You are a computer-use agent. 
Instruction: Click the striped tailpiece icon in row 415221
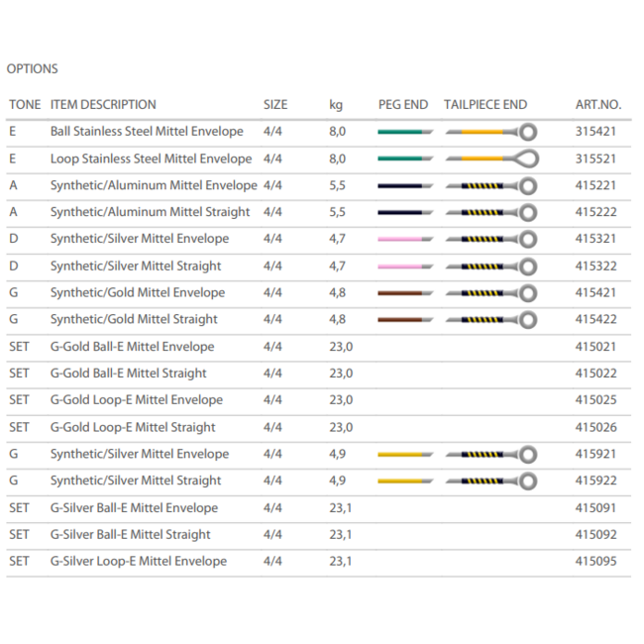[x=490, y=185]
